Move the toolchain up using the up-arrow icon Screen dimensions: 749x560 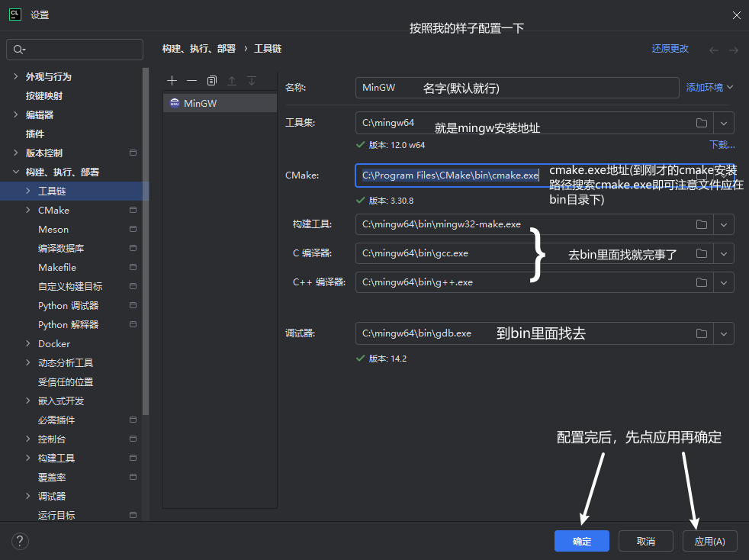click(x=231, y=80)
